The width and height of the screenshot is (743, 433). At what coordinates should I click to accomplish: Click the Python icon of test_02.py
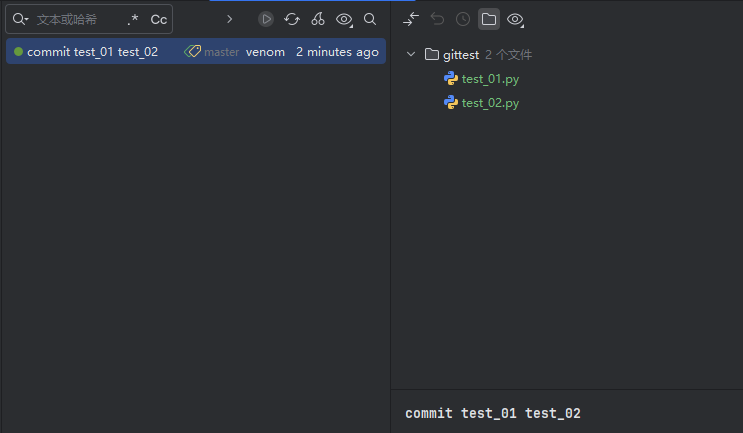pyautogui.click(x=451, y=102)
